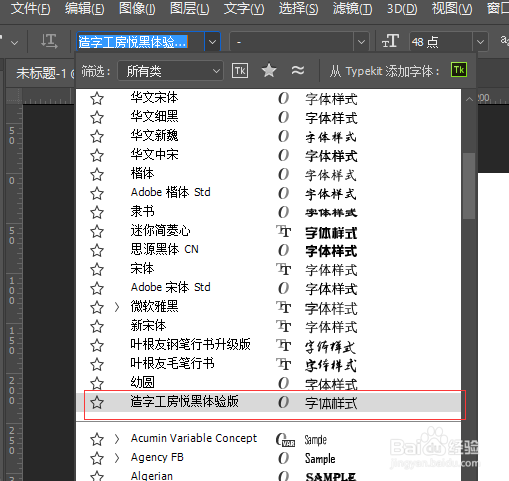Open 文件(F) menu
509x481 pixels.
[x=30, y=8]
